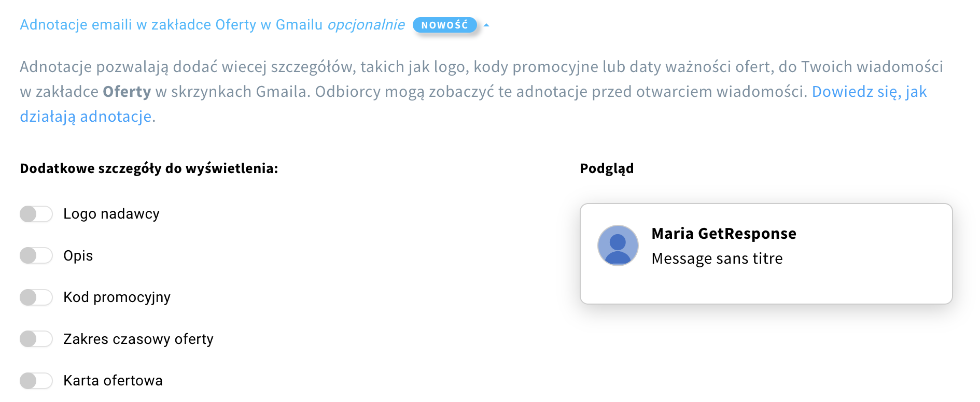Click the Adnotacje emaili w zakładce Oferty heading link
This screenshot has width=980, height=402.
tap(171, 24)
